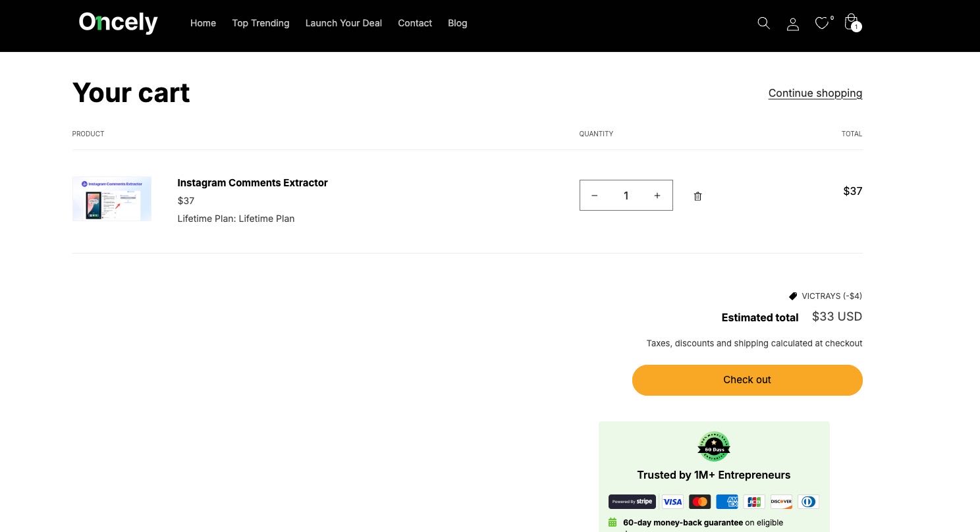Click the VICTRAYS (-$4) discount text
The image size is (980, 532).
tap(832, 296)
